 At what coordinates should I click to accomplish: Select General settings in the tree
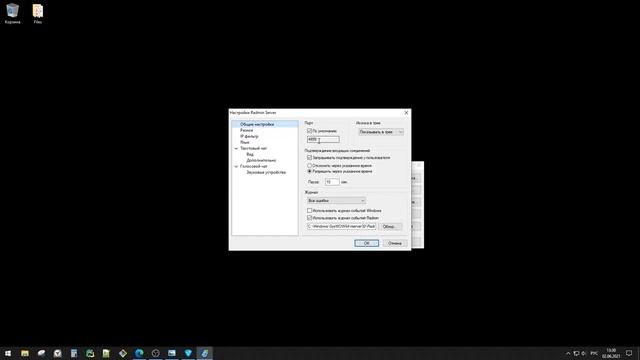click(x=257, y=124)
